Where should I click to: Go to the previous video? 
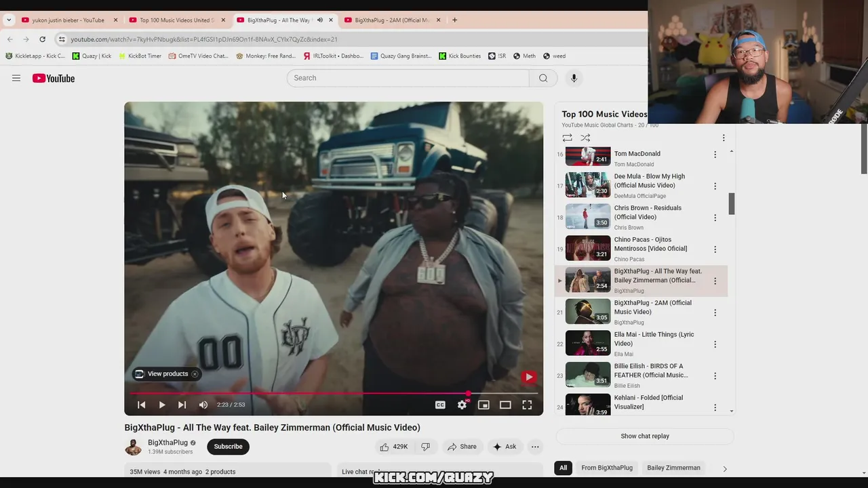[141, 405]
